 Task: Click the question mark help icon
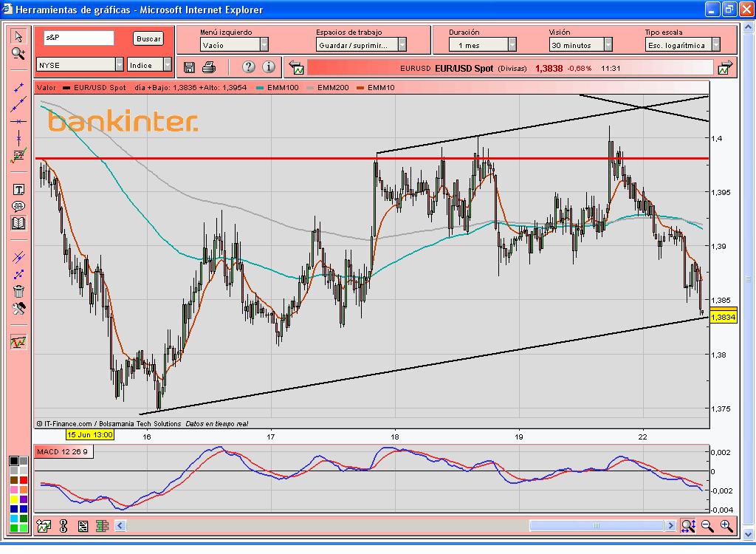[x=248, y=67]
